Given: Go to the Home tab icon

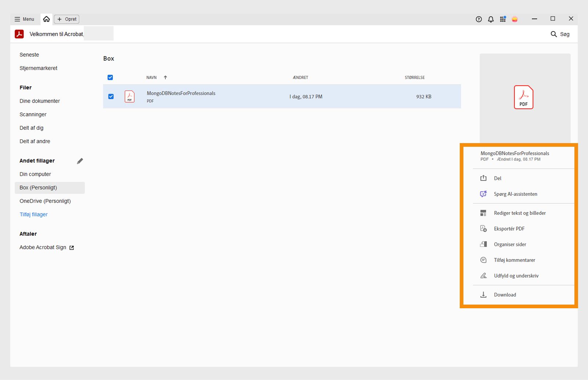Looking at the screenshot, I should (x=46, y=19).
